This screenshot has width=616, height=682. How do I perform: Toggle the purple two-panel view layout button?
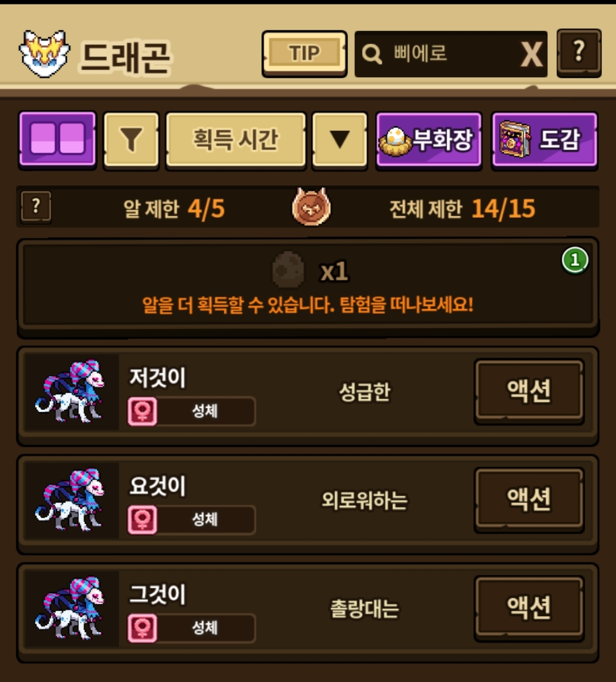point(57,139)
